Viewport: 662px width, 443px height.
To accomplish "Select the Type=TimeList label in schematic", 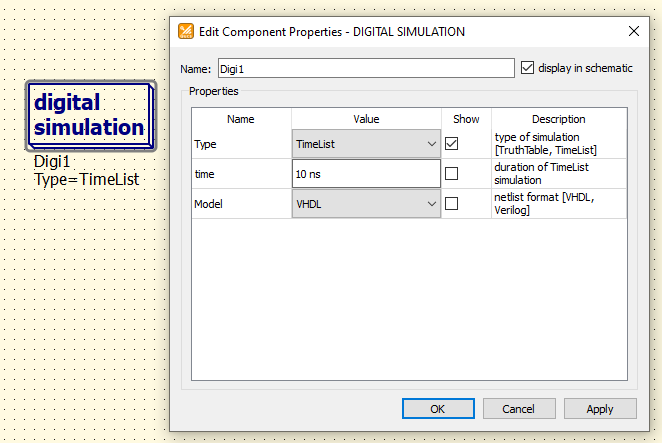I will [x=87, y=179].
